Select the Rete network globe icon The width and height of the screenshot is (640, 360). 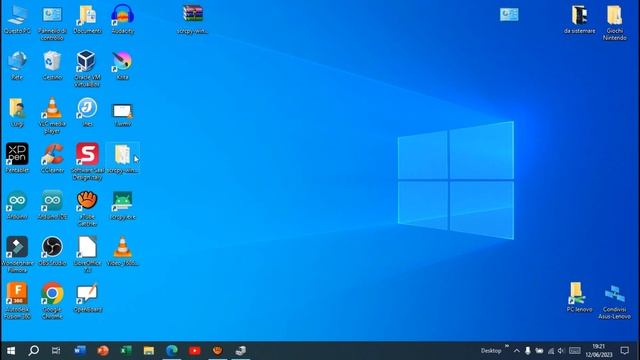click(17, 62)
